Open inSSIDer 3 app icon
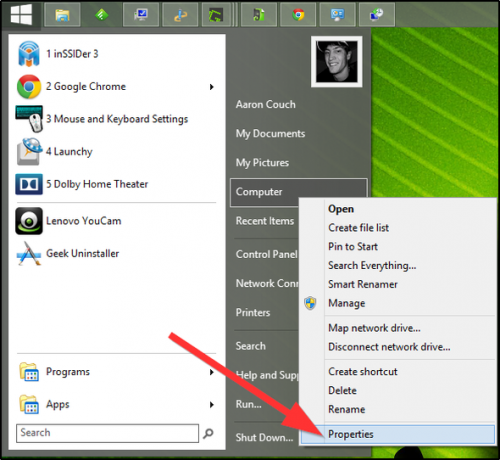 pos(29,54)
